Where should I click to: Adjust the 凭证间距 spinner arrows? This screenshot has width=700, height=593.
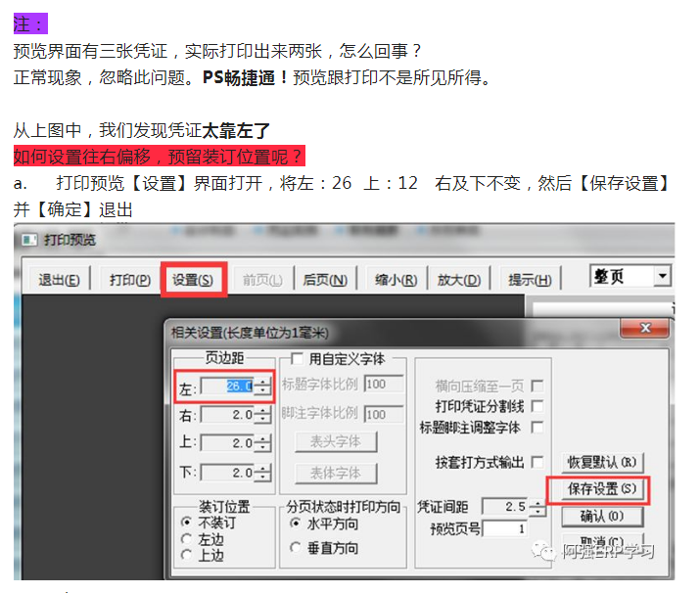click(x=537, y=508)
